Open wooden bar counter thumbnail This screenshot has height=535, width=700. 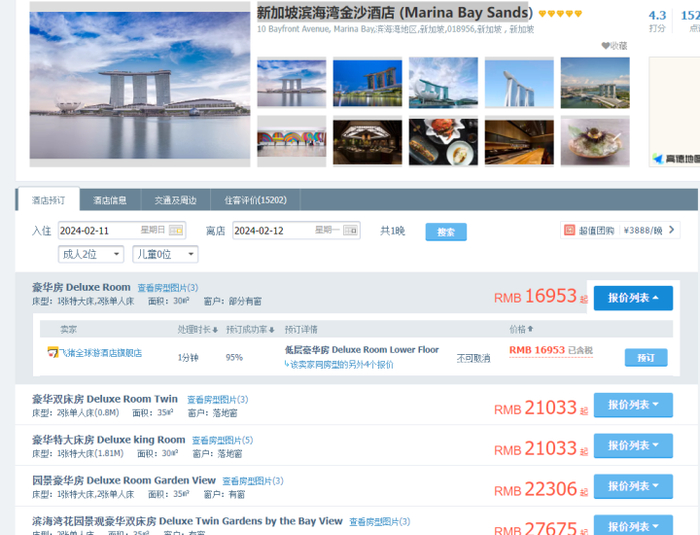[519, 142]
